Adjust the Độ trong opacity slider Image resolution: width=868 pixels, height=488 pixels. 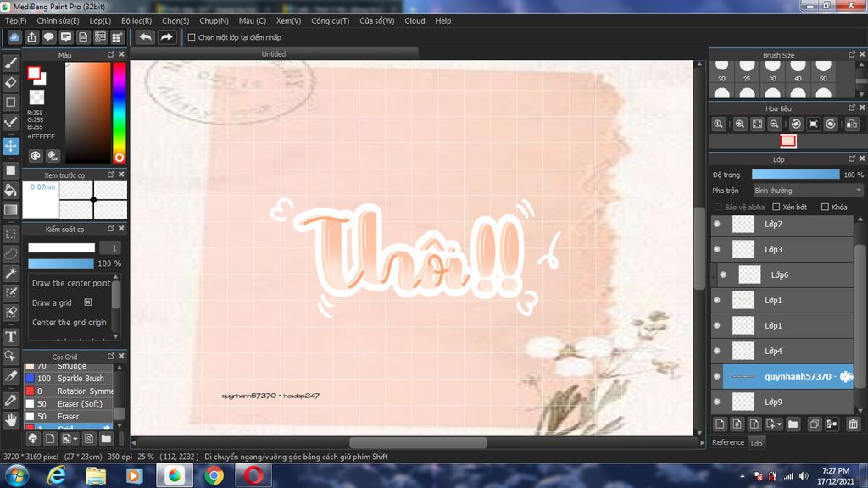[x=795, y=175]
